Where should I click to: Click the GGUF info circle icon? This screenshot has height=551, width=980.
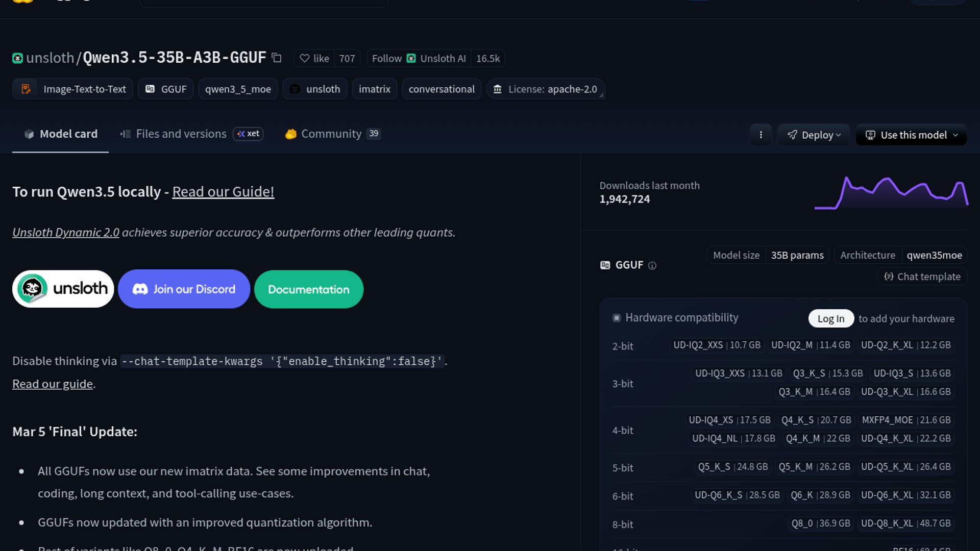tap(652, 265)
